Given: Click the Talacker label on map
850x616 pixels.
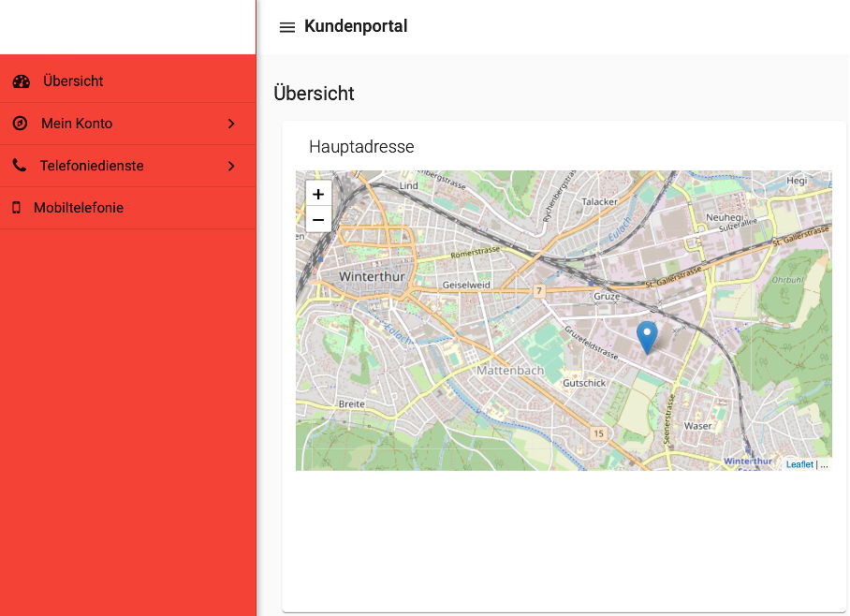Looking at the screenshot, I should [x=599, y=201].
